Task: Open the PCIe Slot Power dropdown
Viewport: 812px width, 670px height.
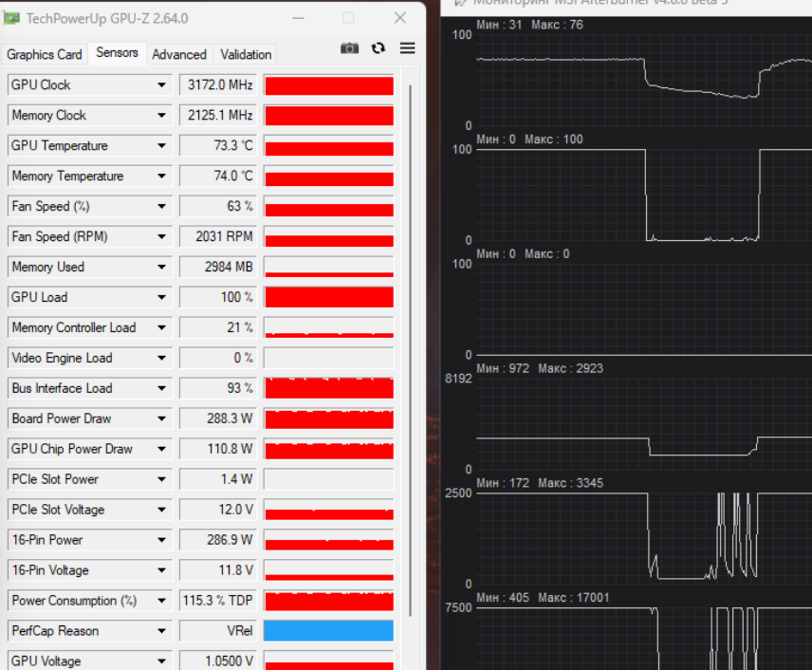Action: coord(162,479)
